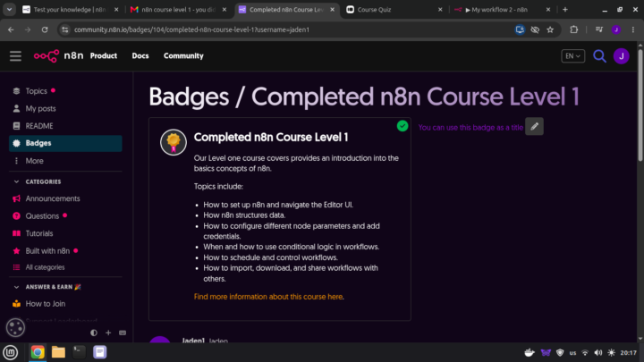Open the Community nav menu
The height and width of the screenshot is (362, 644).
click(183, 55)
